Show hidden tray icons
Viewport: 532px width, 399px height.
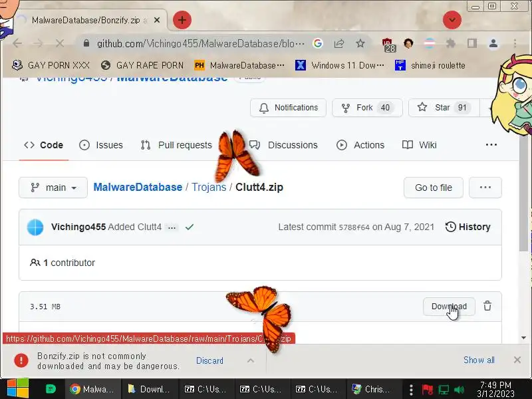411,390
